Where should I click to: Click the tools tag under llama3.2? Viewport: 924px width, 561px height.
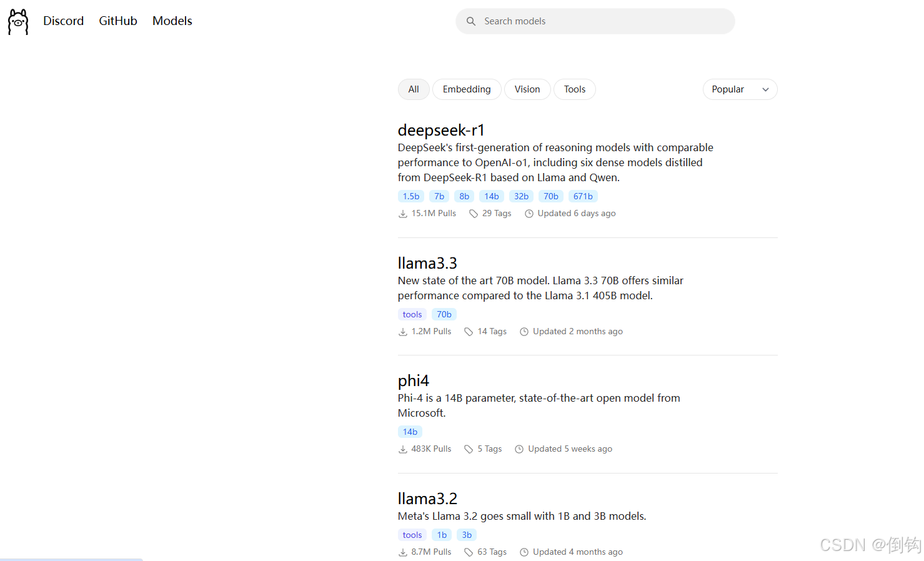tap(412, 535)
